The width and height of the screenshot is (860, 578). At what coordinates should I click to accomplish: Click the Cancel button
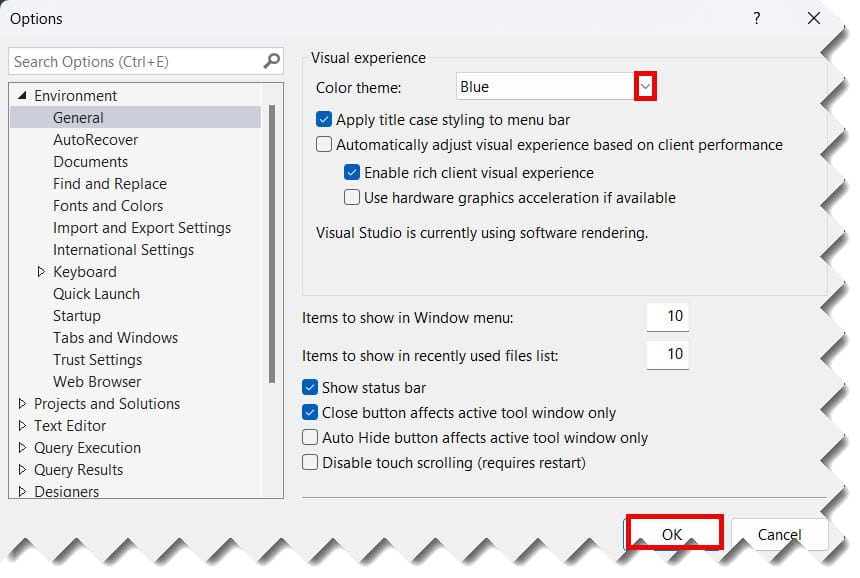tap(779, 534)
